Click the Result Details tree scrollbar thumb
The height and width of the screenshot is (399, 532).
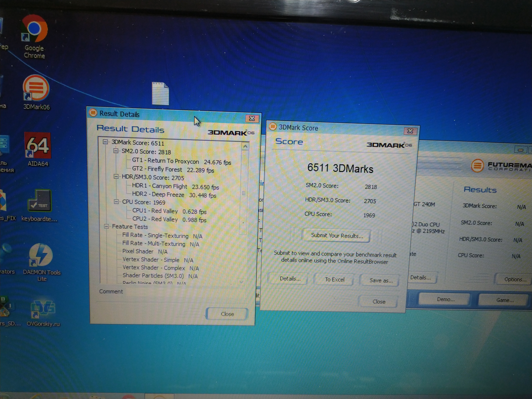tap(244, 192)
